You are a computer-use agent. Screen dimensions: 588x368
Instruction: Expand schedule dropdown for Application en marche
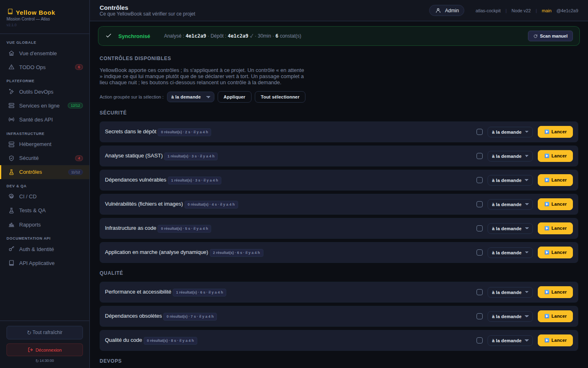510,253
